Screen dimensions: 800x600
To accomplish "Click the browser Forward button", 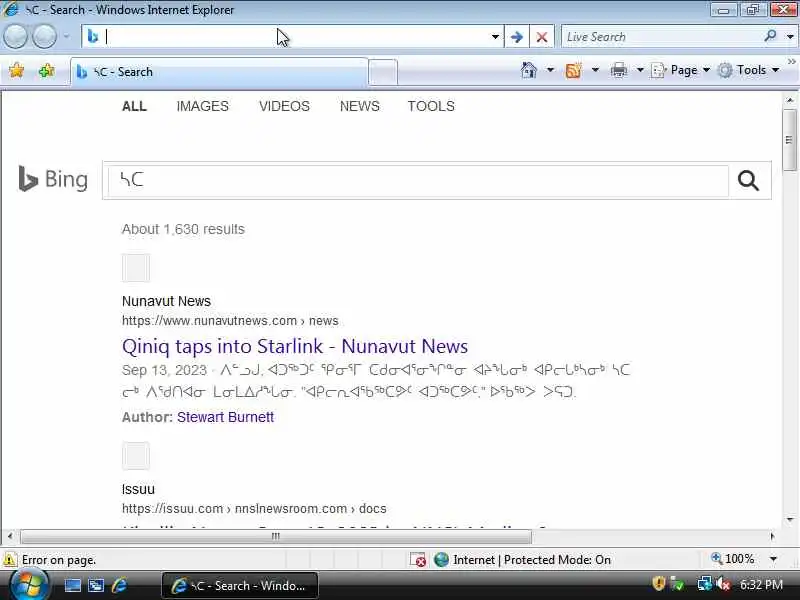I will 44,37.
